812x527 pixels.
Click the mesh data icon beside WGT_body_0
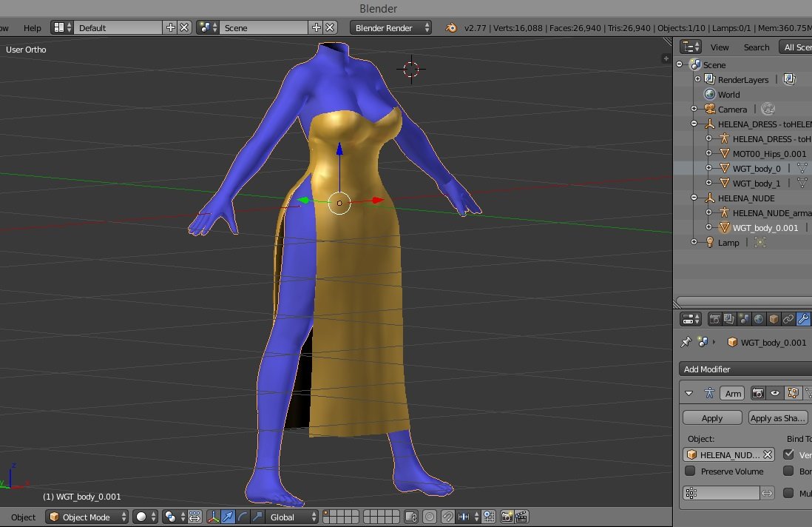coord(802,168)
